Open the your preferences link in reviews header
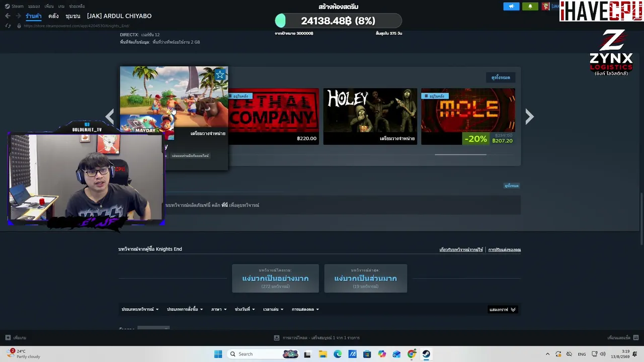This screenshot has height=362, width=644. click(505, 249)
